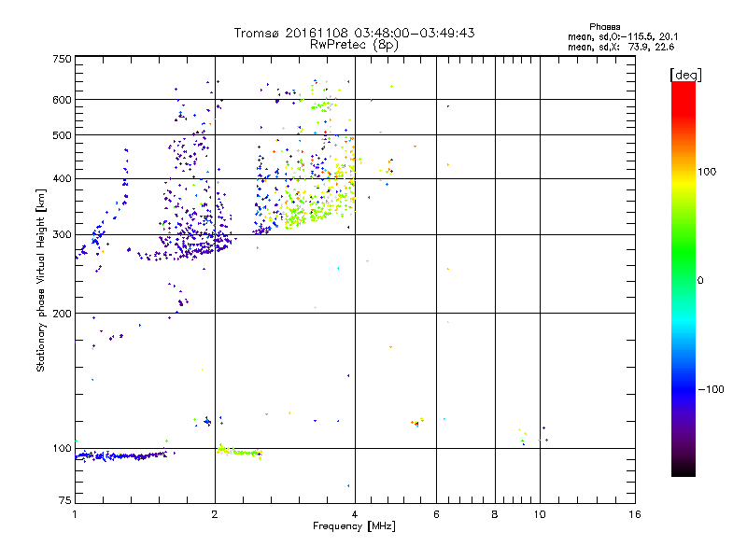Click y-axis tick label '300'
The width and height of the screenshot is (747, 560).
62,235
